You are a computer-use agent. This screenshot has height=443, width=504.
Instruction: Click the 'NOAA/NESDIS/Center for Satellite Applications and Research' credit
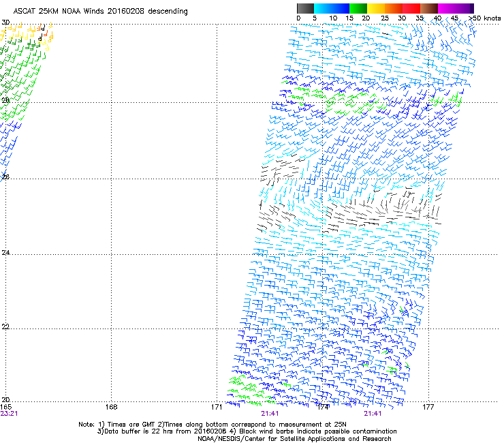point(294,439)
